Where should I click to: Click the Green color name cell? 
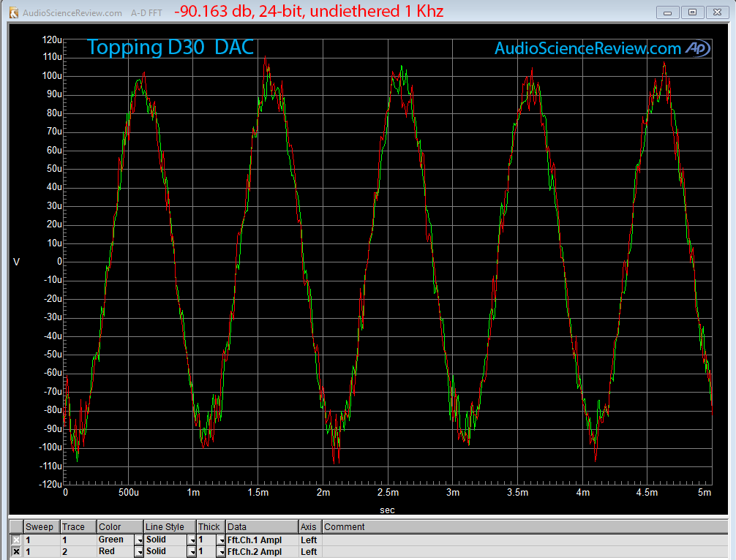point(116,540)
